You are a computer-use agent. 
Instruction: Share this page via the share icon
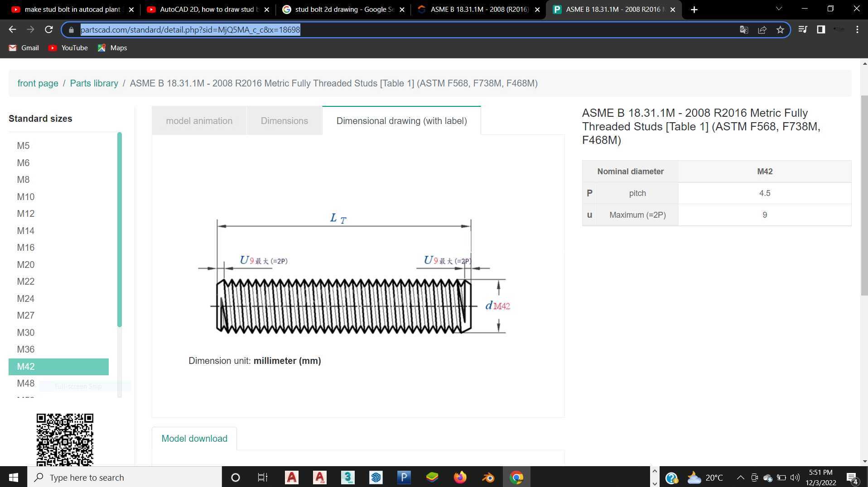(x=762, y=30)
